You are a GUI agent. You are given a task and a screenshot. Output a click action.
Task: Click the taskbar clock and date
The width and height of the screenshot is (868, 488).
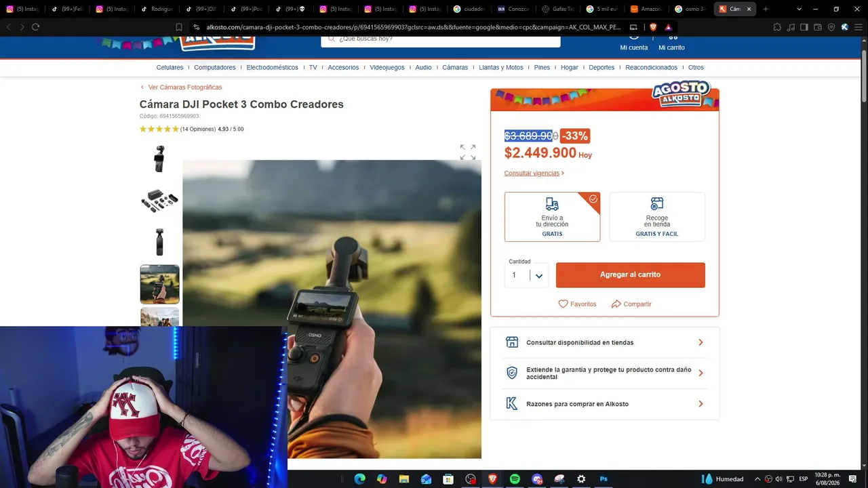[827, 479]
